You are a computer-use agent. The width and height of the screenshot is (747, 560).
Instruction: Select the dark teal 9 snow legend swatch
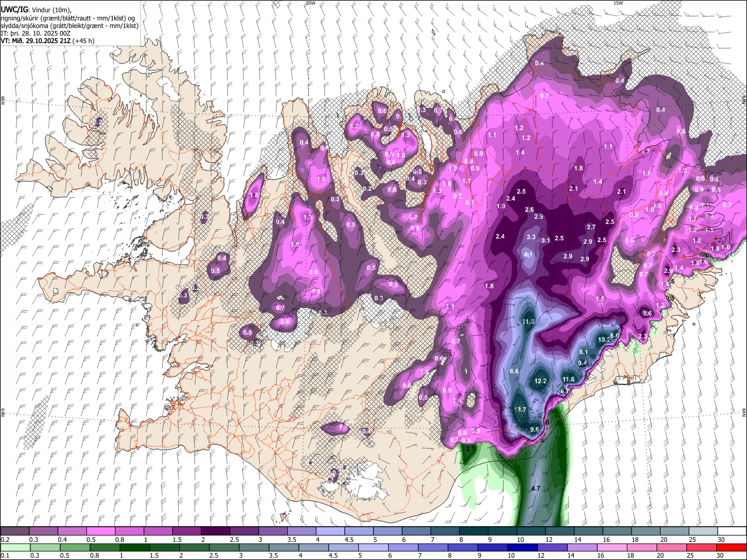(501, 531)
